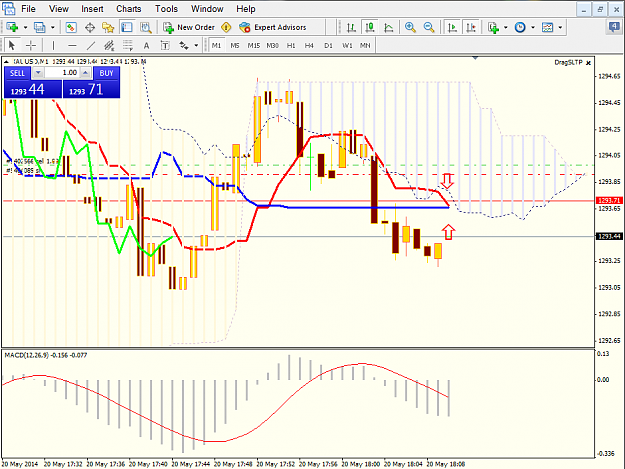This screenshot has width=625, height=469.
Task: Toggle the Data Window crosshair icon
Action: coord(90,27)
